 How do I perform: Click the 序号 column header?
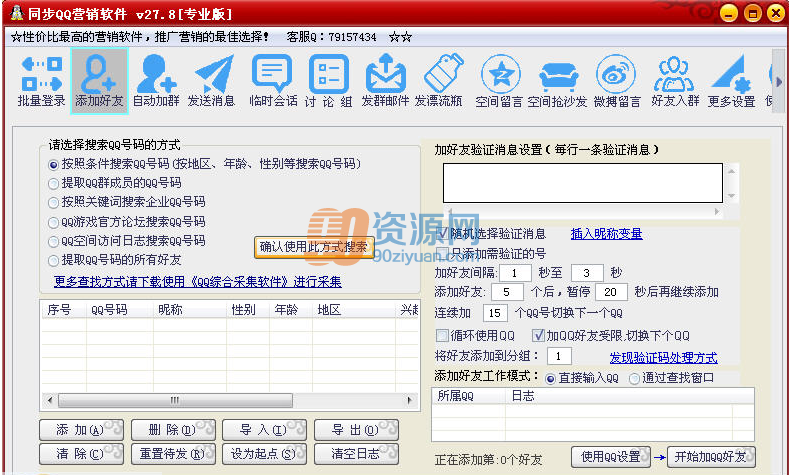pos(64,309)
